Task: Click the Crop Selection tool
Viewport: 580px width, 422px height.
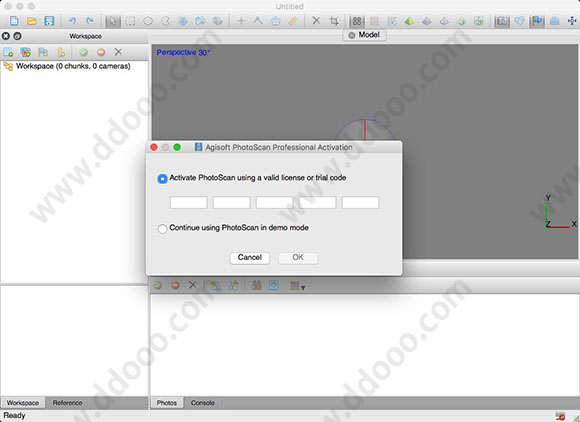Action: pyautogui.click(x=334, y=21)
